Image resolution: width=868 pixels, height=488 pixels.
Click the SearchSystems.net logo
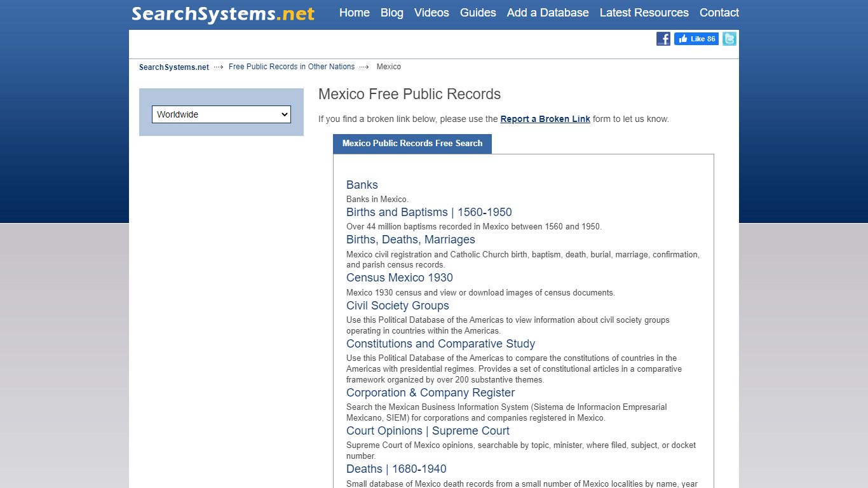click(223, 13)
